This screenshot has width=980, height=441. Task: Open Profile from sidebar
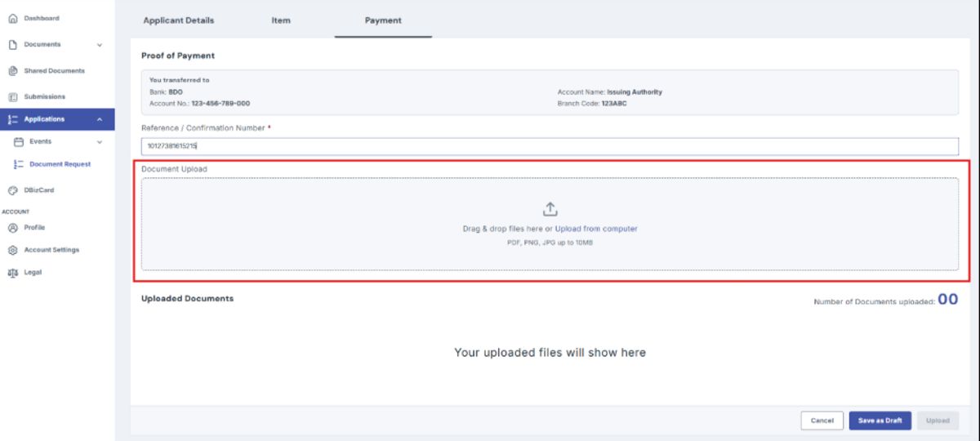pyautogui.click(x=34, y=228)
